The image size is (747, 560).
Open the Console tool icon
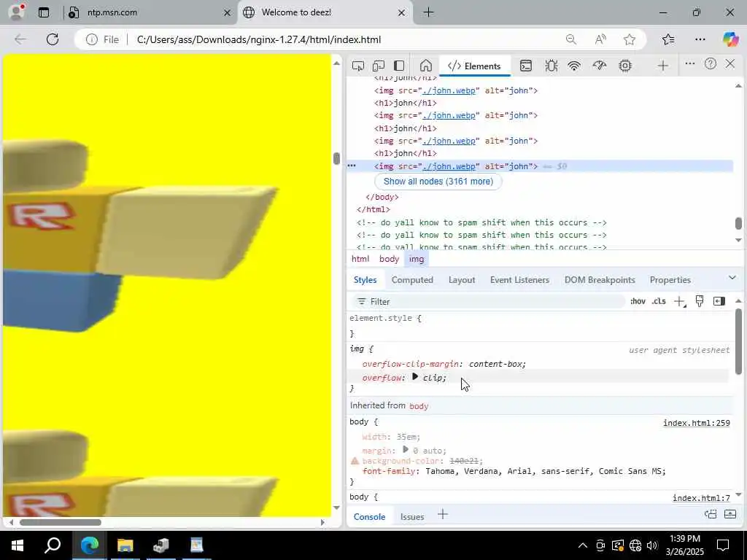click(526, 66)
